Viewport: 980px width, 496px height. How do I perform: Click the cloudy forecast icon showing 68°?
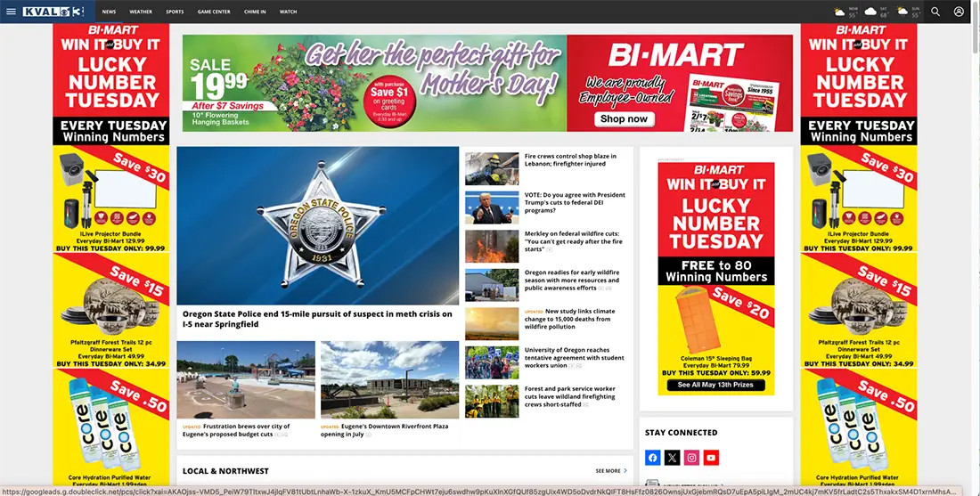(x=870, y=12)
